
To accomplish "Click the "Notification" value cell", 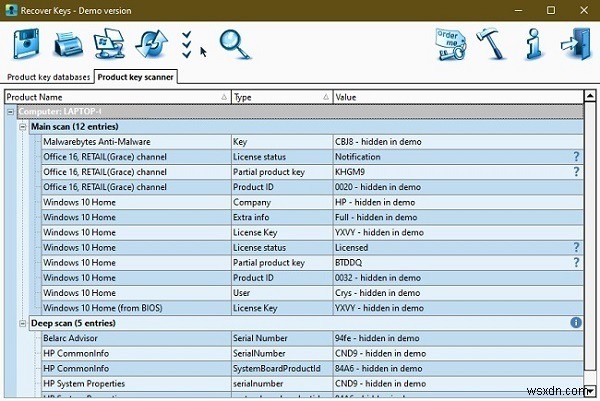I will point(458,157).
